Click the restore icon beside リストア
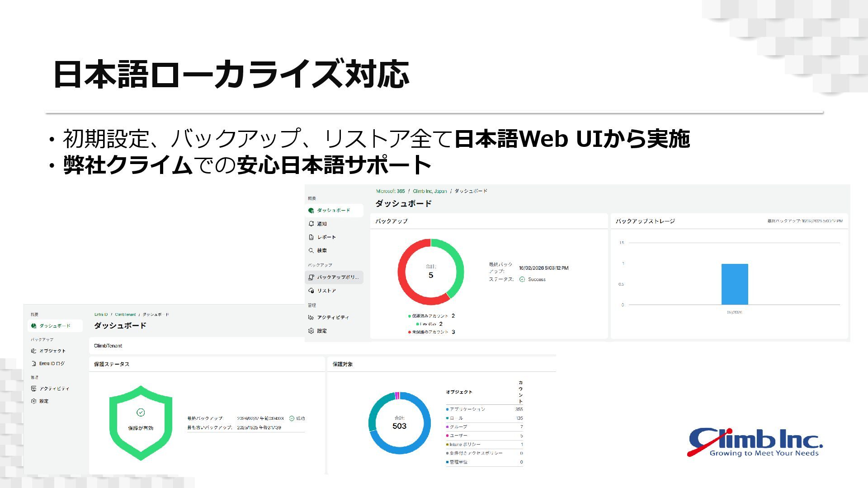Image resolution: width=868 pixels, height=488 pixels. tap(311, 291)
